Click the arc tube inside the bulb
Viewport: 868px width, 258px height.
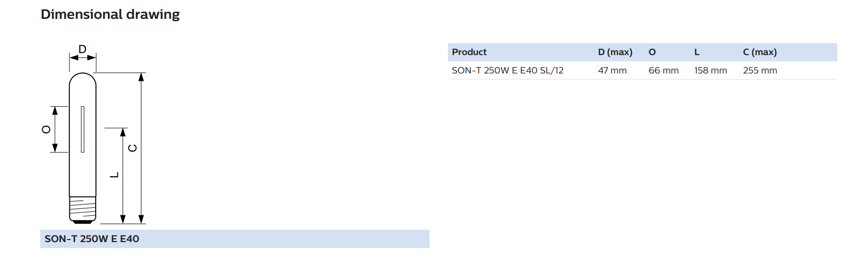coord(82,129)
